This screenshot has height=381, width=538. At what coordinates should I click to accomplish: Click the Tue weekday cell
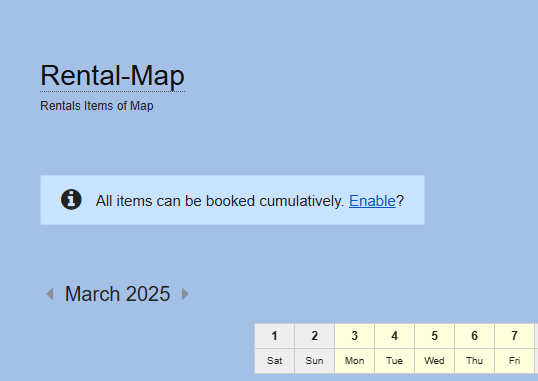point(394,361)
